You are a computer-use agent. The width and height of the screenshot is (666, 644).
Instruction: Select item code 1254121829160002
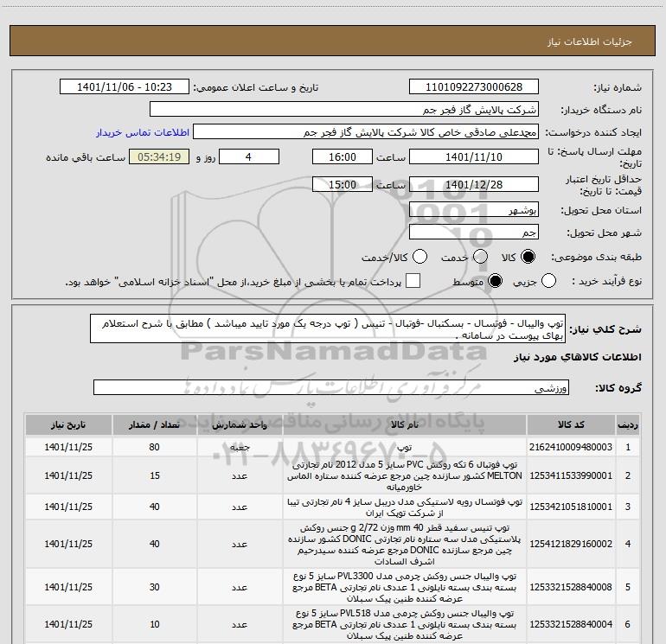tap(571, 544)
